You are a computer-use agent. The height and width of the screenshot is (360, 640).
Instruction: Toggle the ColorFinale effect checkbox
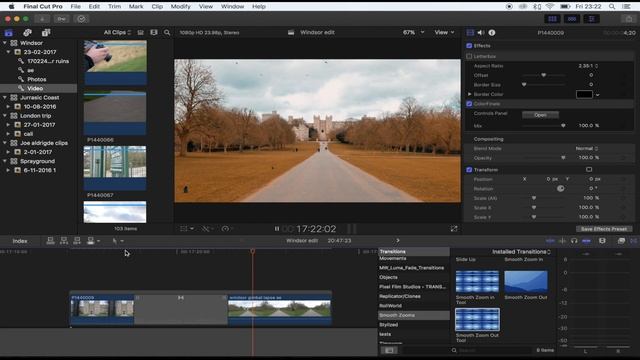point(469,104)
